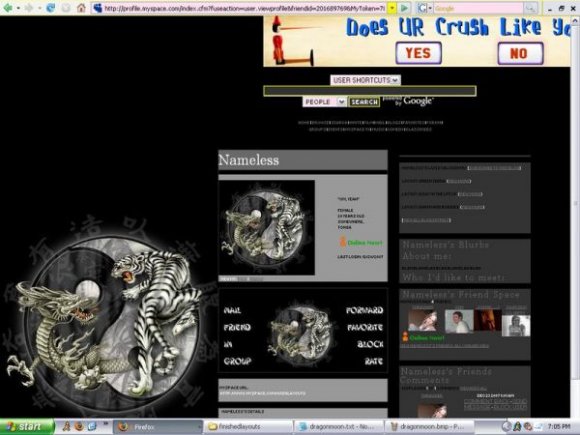This screenshot has height=435, width=580.
Task: Open the address bar history dropdown
Action: [x=392, y=8]
